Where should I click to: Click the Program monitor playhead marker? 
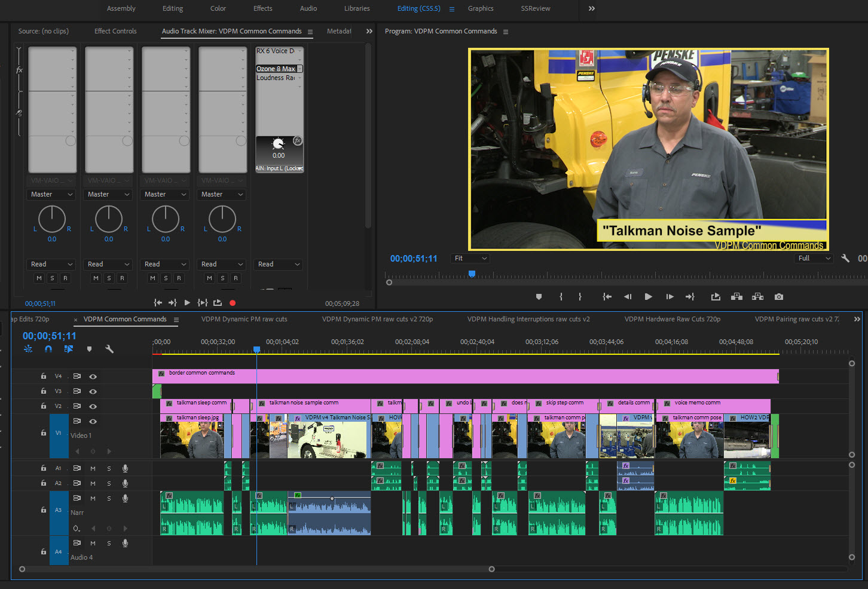point(472,274)
